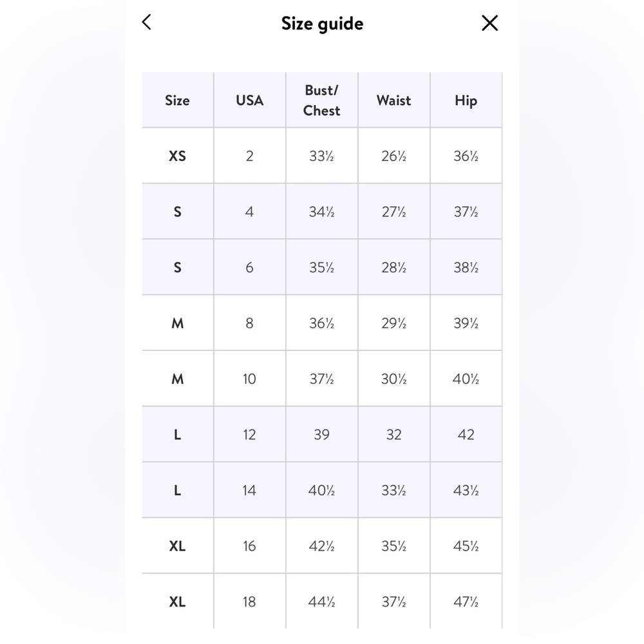Click the Hip column header
Viewport: 644px width, 644px height.
(x=466, y=100)
